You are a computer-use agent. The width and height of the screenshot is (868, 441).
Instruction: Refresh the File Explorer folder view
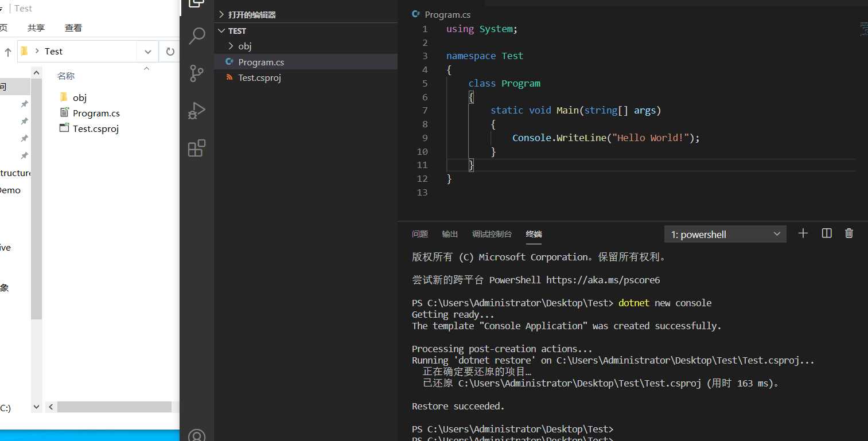[x=170, y=52]
